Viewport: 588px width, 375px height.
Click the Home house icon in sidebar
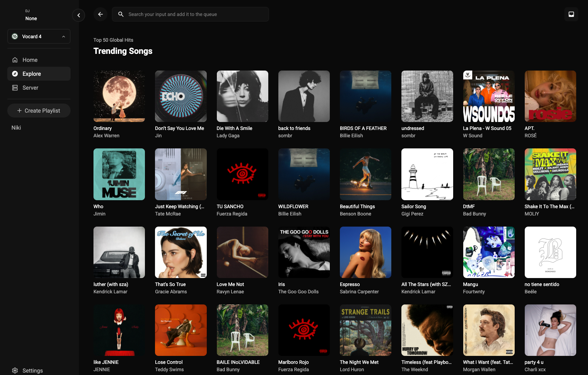[x=15, y=60]
